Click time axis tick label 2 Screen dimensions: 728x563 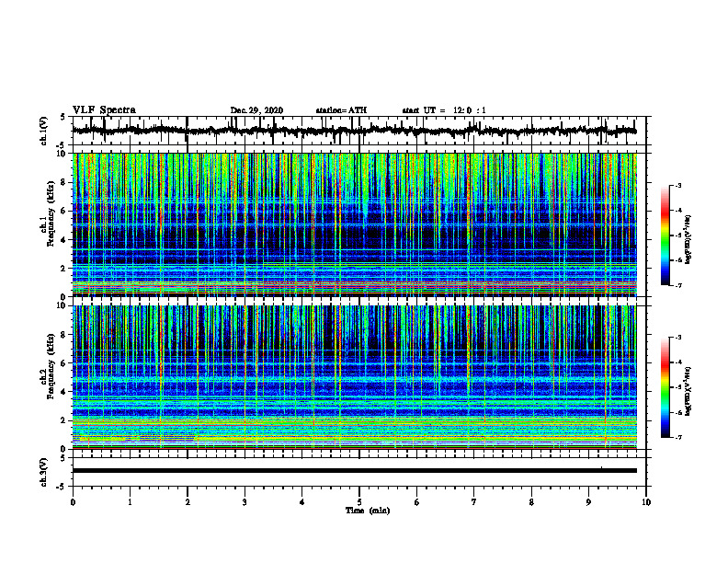point(188,502)
